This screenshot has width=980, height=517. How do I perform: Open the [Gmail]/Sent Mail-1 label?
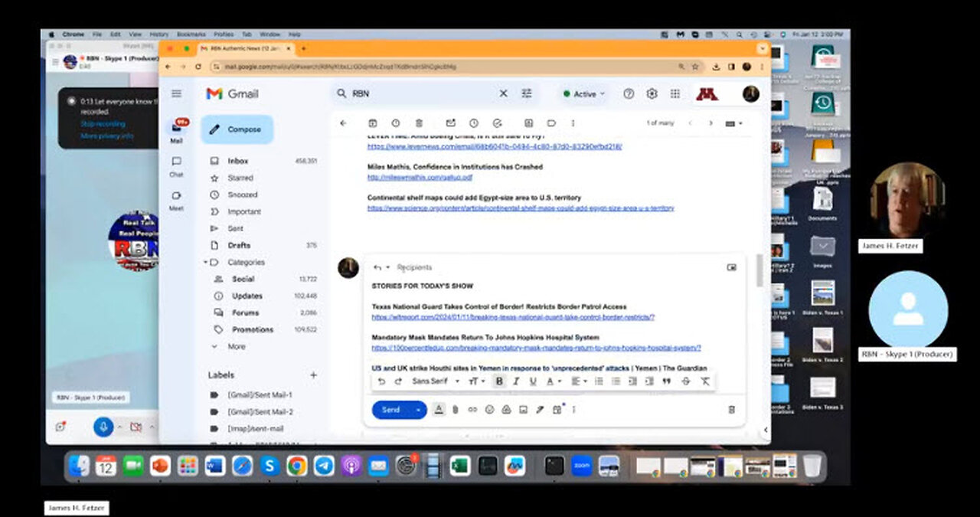[260, 394]
